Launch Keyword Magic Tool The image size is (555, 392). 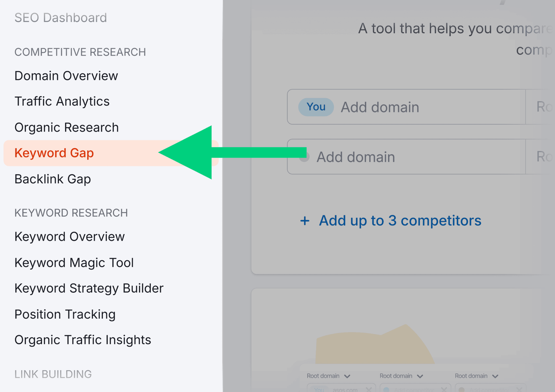pos(74,263)
